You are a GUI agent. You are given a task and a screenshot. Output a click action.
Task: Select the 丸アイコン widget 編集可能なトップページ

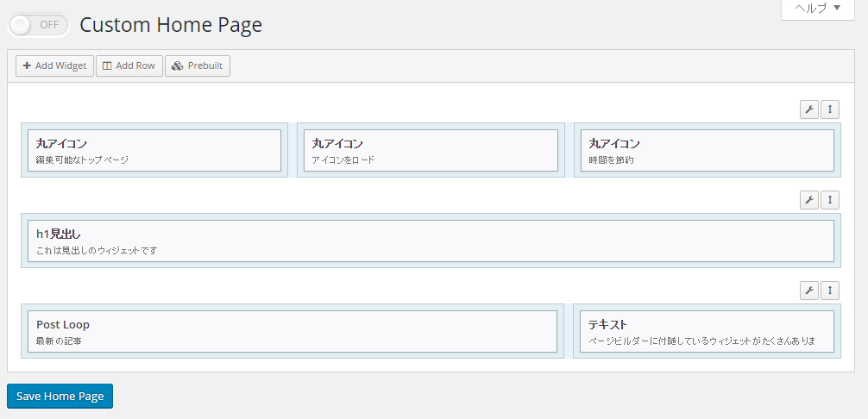[154, 150]
